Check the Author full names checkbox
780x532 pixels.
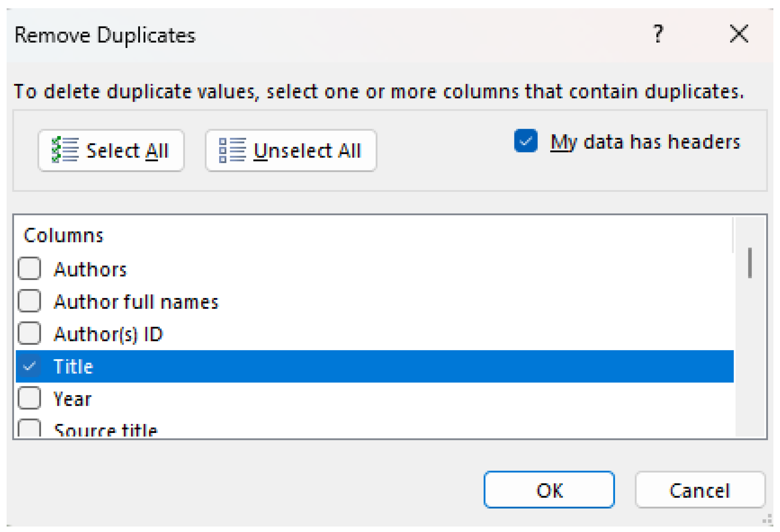(29, 301)
